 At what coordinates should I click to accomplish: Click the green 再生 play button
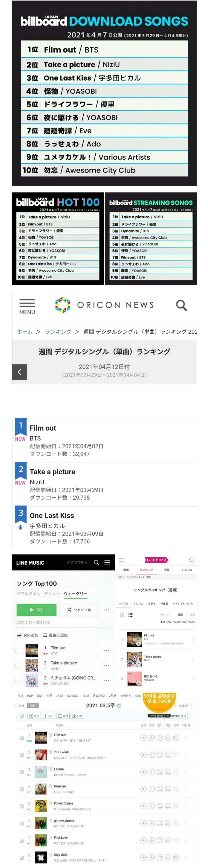point(36,610)
